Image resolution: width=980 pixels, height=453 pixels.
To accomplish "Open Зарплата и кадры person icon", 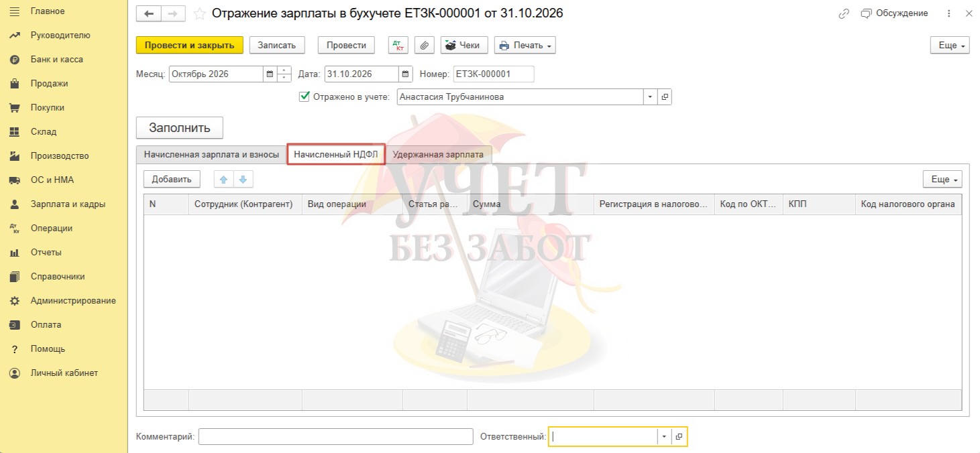I will pos(15,204).
